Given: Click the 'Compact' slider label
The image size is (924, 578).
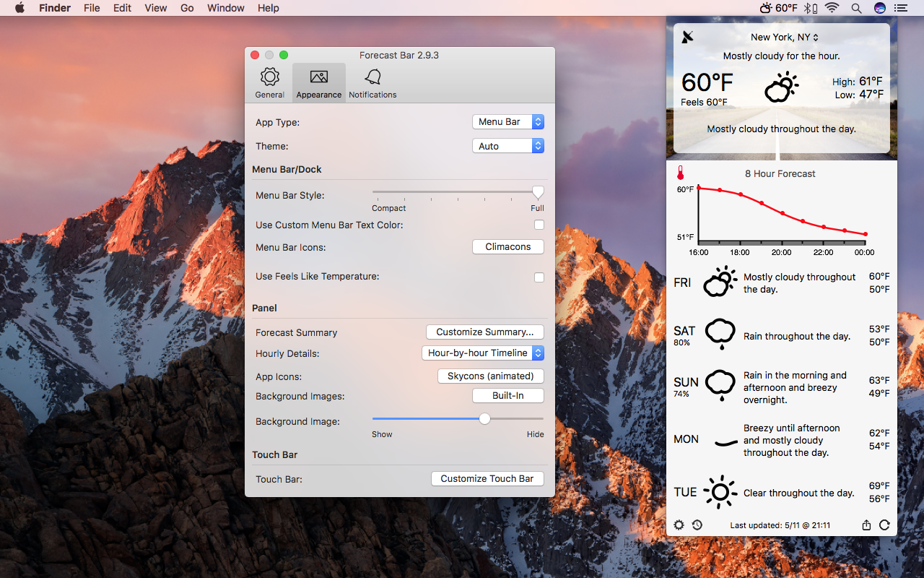Looking at the screenshot, I should tap(388, 208).
